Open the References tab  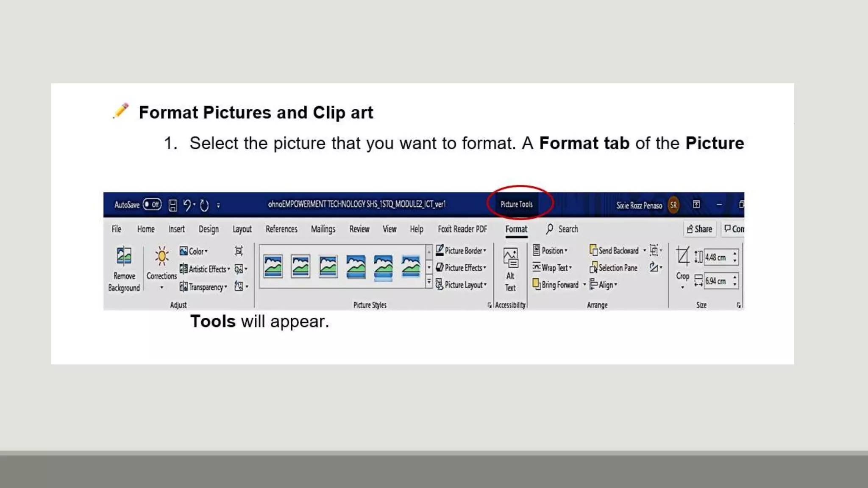tap(281, 229)
